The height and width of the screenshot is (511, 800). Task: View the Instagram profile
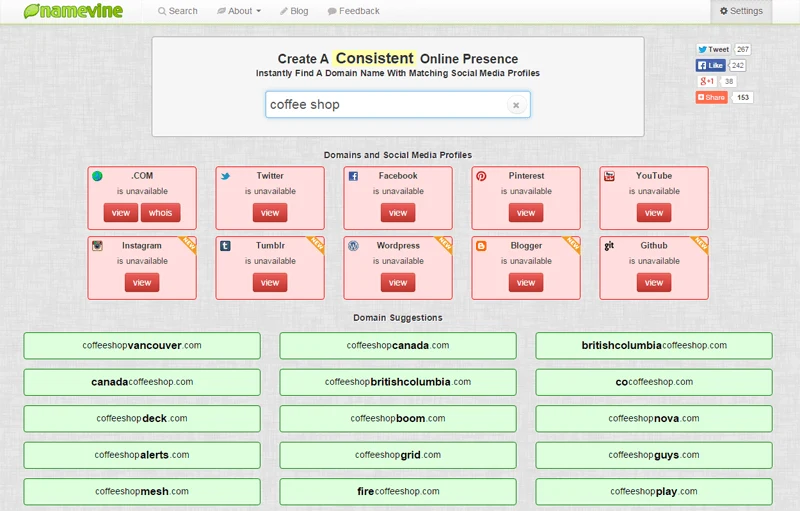pyautogui.click(x=142, y=283)
